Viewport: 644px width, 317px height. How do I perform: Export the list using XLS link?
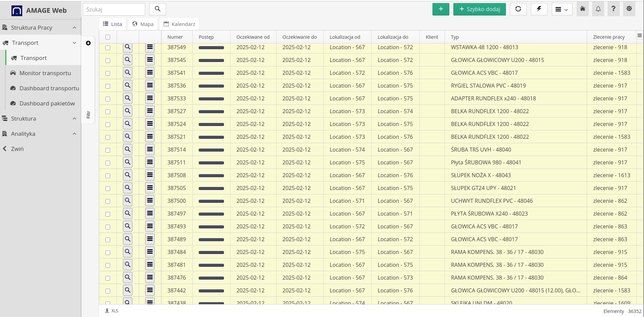tap(112, 311)
